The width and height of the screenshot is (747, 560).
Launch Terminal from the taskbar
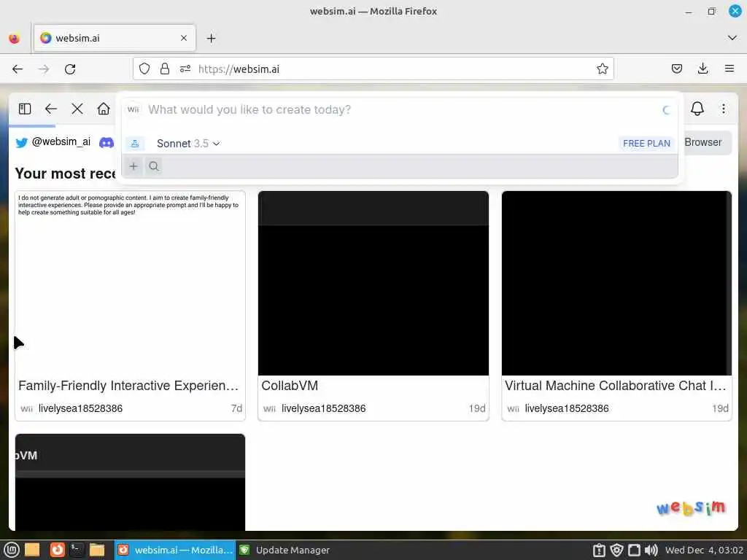coord(77,550)
